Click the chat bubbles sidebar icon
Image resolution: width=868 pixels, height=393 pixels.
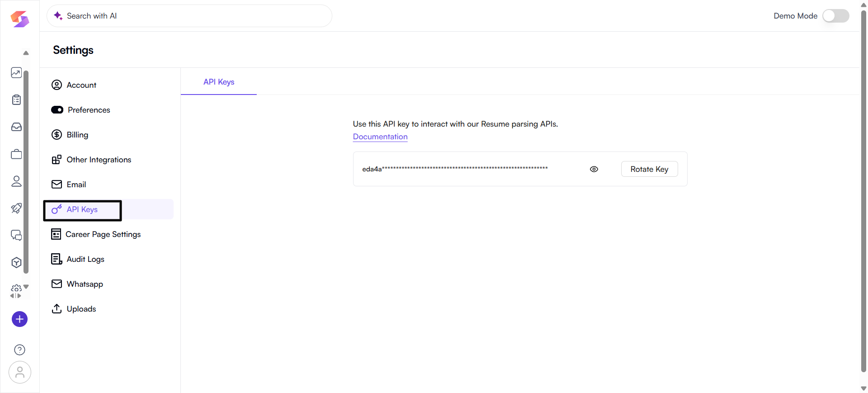16,235
